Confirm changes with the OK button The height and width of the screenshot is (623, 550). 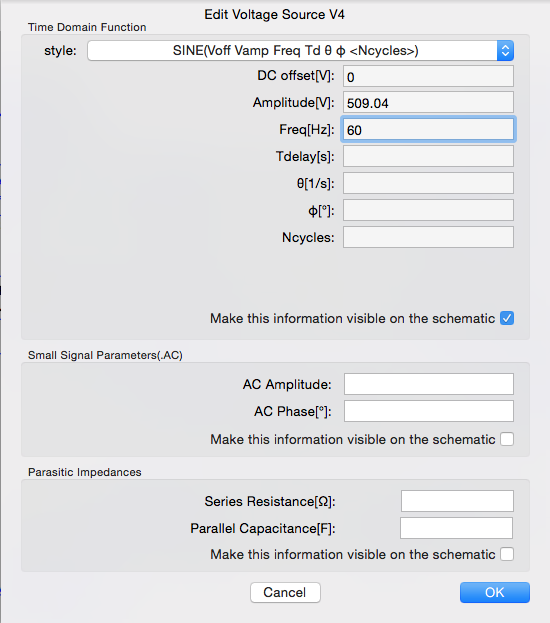click(x=495, y=592)
